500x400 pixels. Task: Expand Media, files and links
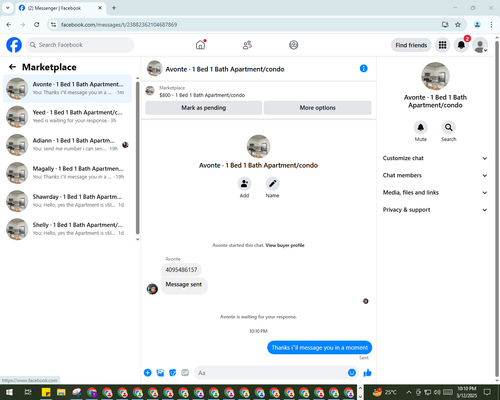[435, 192]
